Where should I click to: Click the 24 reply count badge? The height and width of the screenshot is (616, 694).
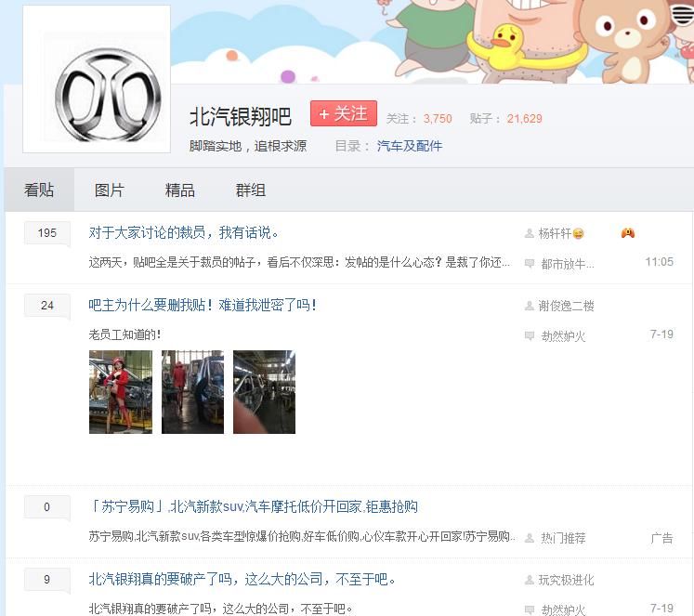[46, 305]
